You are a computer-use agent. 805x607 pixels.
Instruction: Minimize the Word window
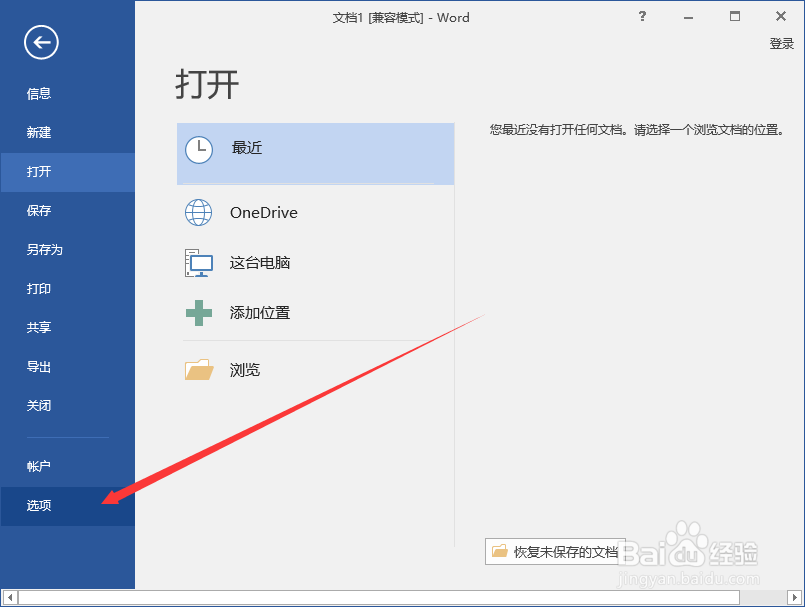coord(688,17)
